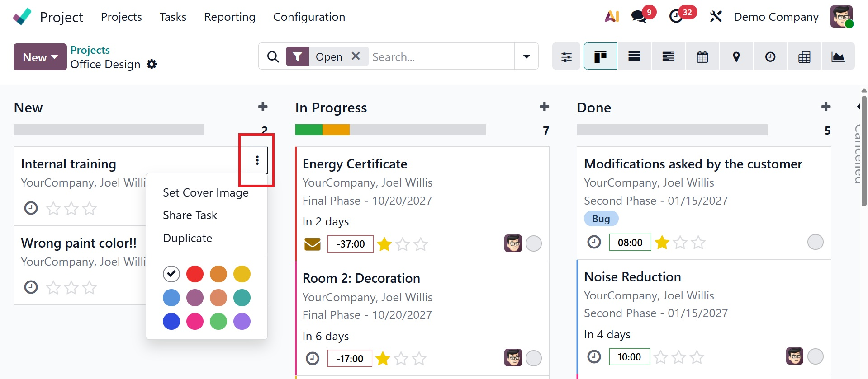Image resolution: width=868 pixels, height=379 pixels.
Task: Open the three-dot menu on Internal training
Action: (x=257, y=160)
